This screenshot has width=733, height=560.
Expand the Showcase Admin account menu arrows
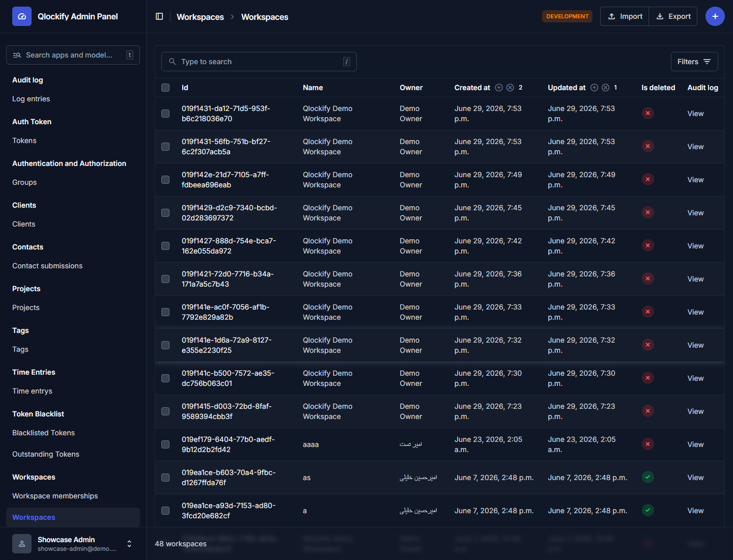[x=129, y=544]
